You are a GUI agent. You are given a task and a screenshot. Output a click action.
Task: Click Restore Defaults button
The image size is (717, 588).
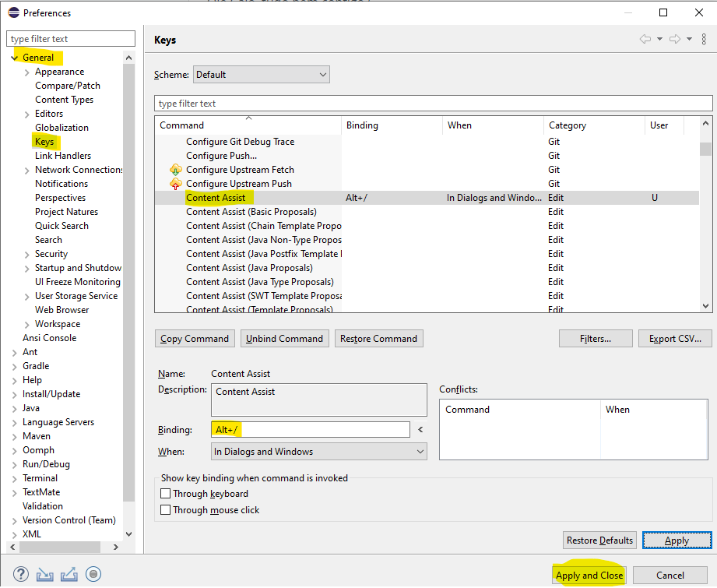pos(599,540)
